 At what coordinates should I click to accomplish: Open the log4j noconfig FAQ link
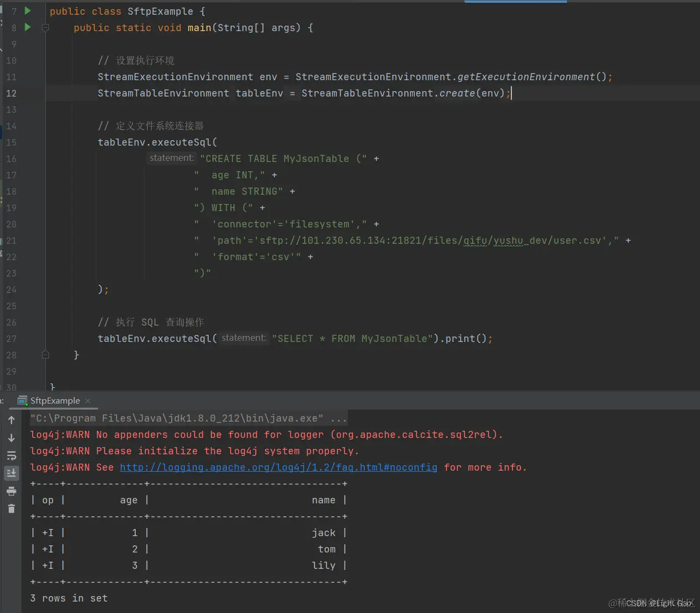[x=279, y=467]
